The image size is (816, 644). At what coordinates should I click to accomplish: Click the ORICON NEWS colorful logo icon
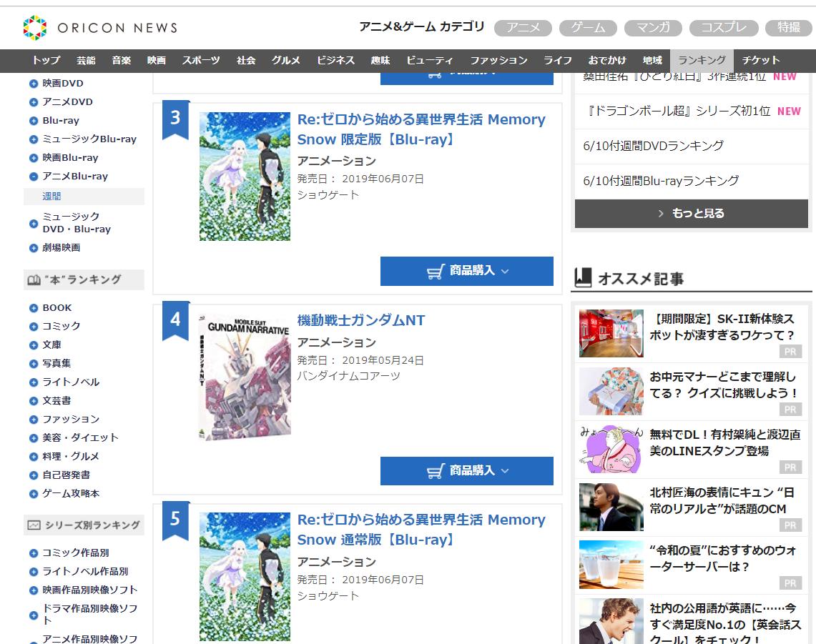[35, 28]
